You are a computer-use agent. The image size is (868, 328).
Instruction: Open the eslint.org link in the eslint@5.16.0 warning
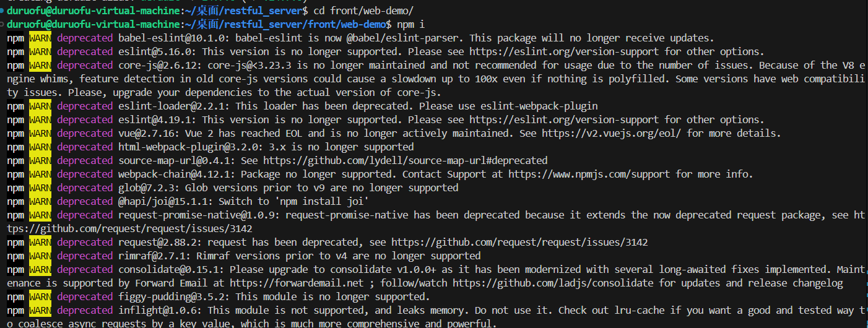pyautogui.click(x=560, y=52)
